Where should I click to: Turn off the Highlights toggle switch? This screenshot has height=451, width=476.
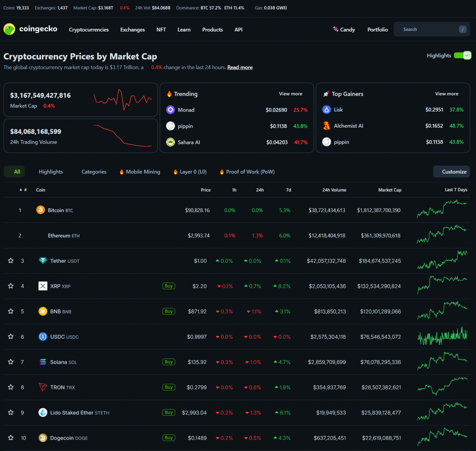(x=462, y=56)
